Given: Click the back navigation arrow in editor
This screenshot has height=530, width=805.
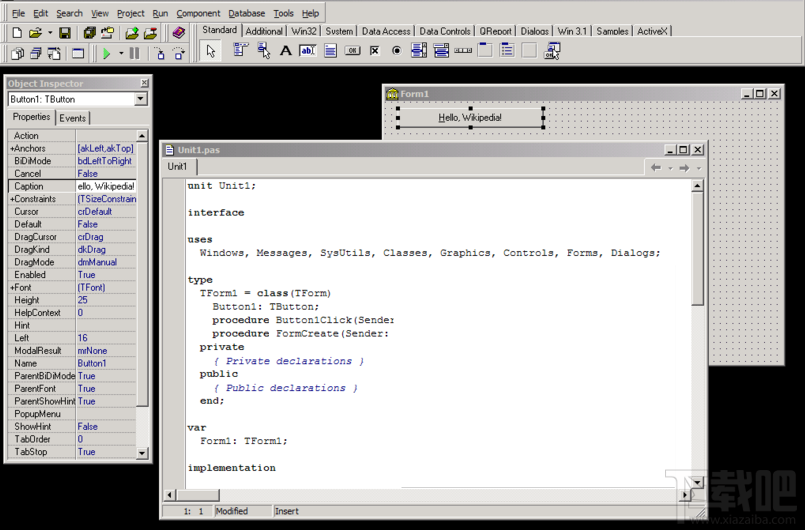Looking at the screenshot, I should click(656, 168).
